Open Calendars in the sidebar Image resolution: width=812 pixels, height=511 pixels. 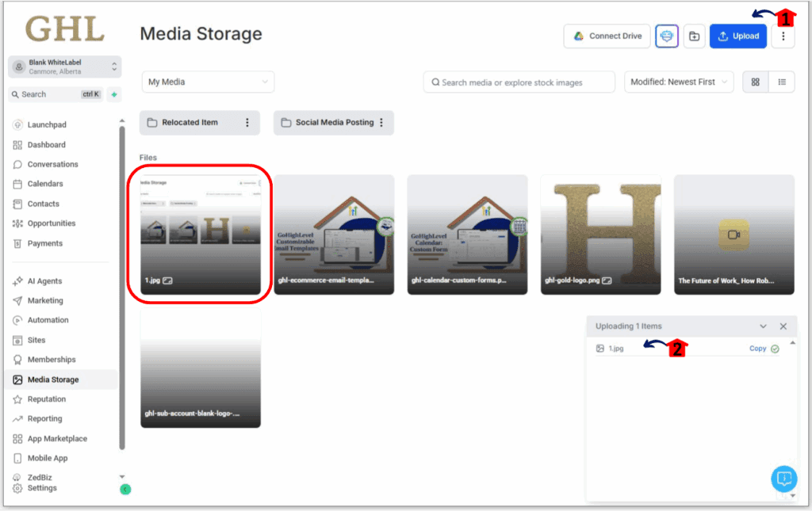pyautogui.click(x=45, y=184)
